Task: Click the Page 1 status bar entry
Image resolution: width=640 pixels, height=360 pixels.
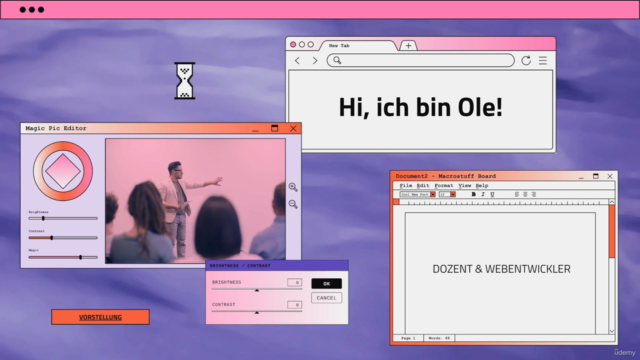Action: tap(408, 338)
